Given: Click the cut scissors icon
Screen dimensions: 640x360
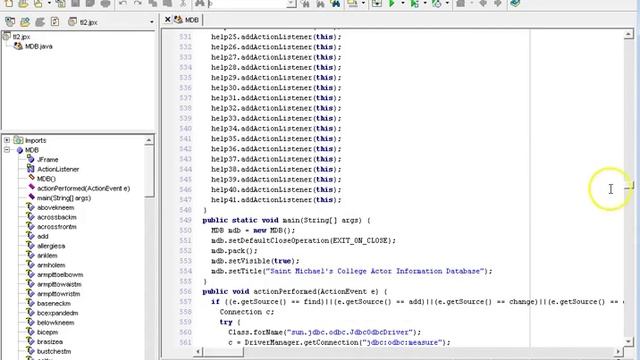Looking at the screenshot, I should pos(183,4).
